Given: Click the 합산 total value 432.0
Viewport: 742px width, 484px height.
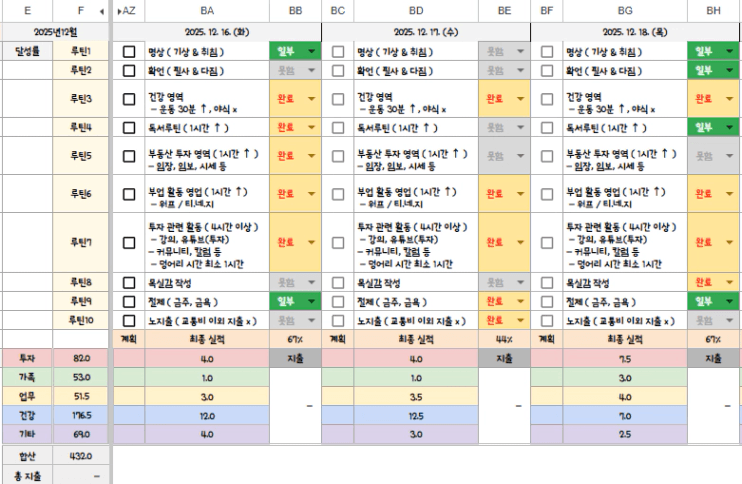Looking at the screenshot, I should 79,456.
